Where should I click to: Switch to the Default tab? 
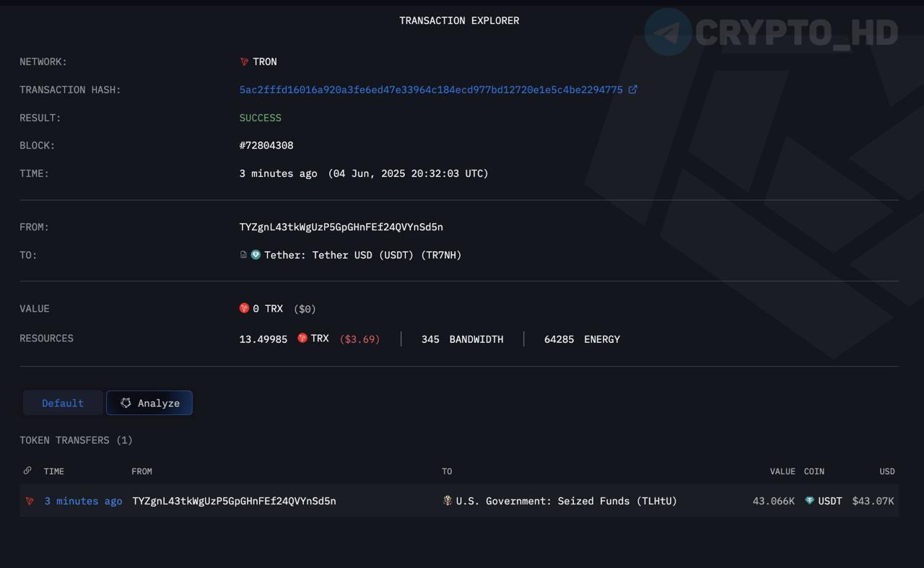tap(63, 403)
